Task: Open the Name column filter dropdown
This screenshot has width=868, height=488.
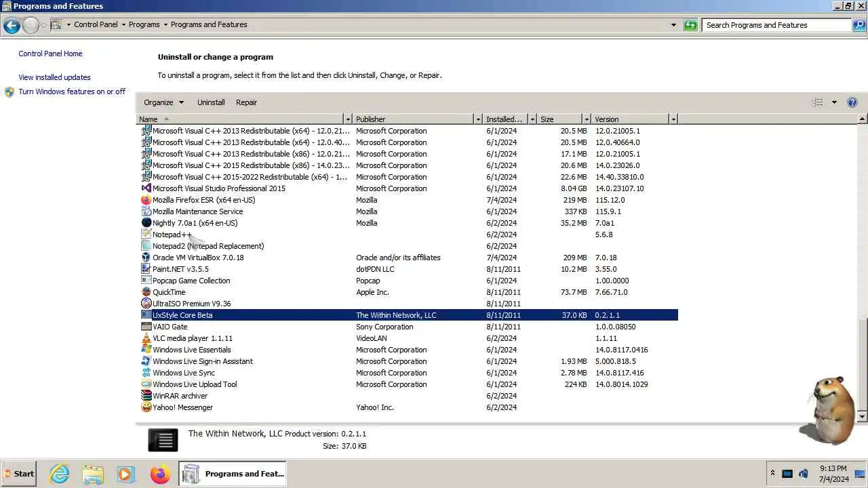Action: [x=348, y=119]
